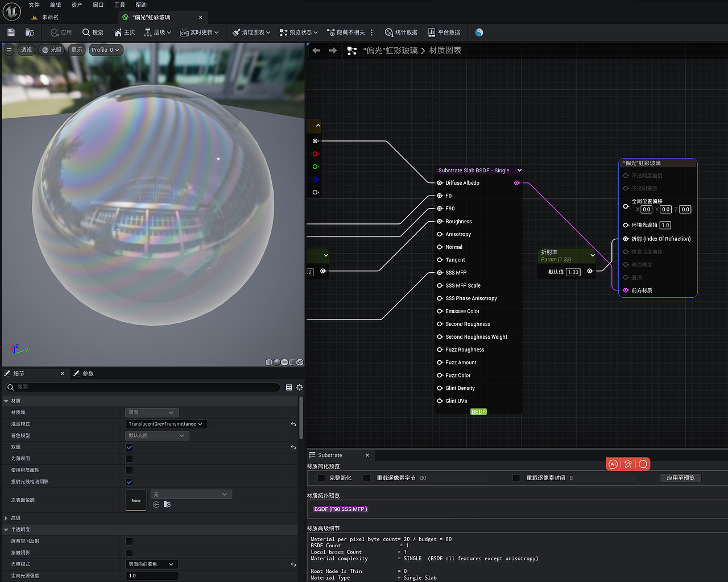Screen dimensions: 728x582
Task: Open the viewport hamburger options menu
Action: tap(9, 50)
